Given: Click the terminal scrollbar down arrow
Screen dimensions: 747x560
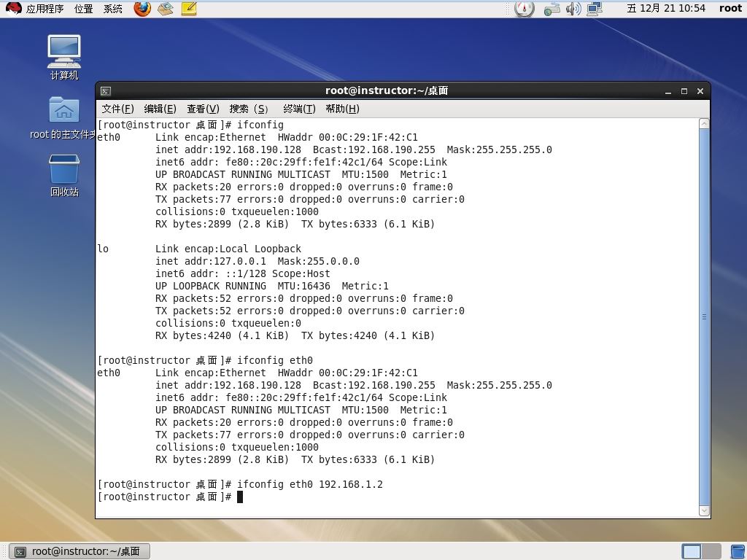Looking at the screenshot, I should tap(704, 510).
